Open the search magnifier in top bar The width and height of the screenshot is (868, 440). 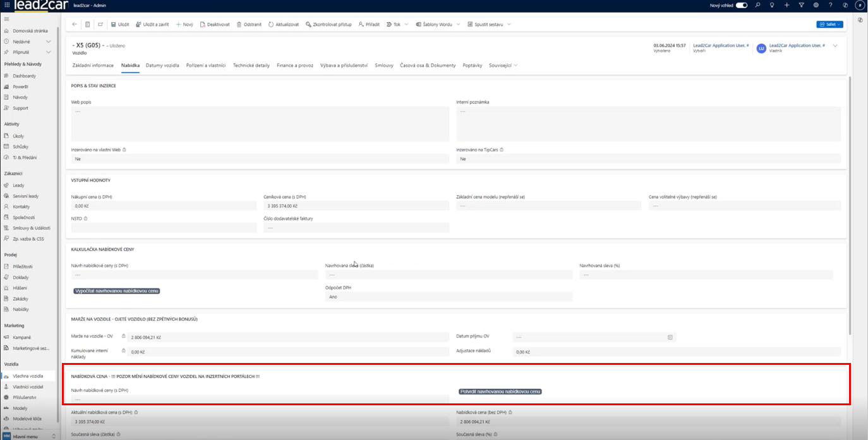point(757,5)
